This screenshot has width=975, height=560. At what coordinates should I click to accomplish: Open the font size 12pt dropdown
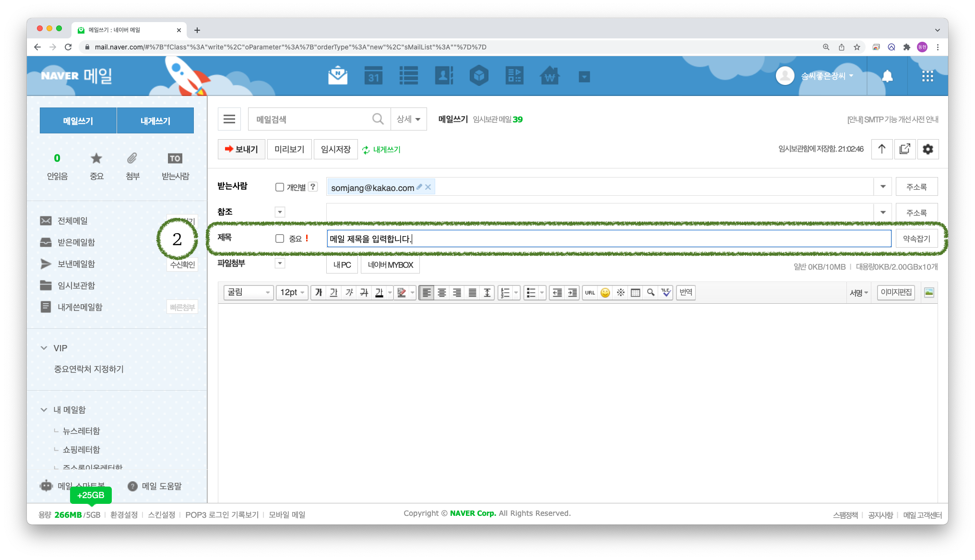pyautogui.click(x=292, y=293)
